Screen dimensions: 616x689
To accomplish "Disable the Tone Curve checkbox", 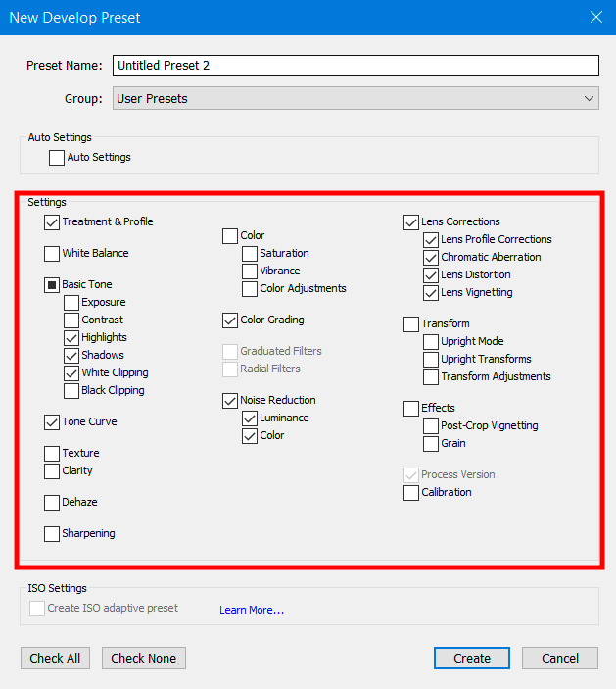I will click(x=52, y=422).
